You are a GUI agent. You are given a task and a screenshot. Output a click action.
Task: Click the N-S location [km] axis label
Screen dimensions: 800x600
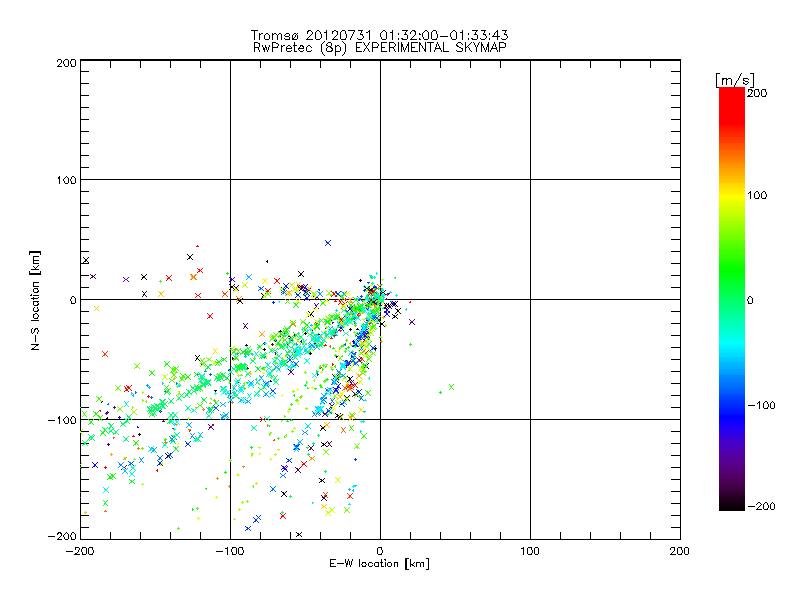(36, 300)
